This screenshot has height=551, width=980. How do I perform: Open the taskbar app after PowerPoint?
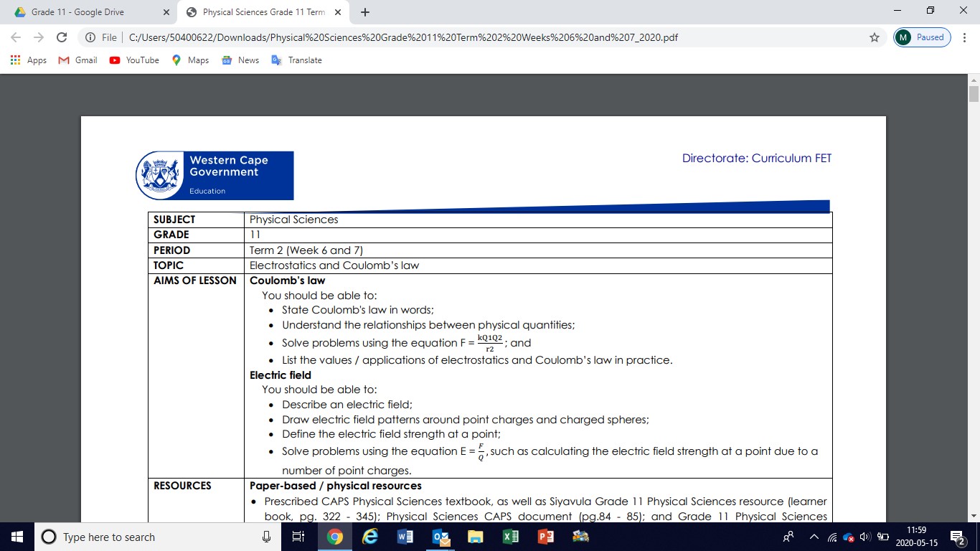(580, 537)
